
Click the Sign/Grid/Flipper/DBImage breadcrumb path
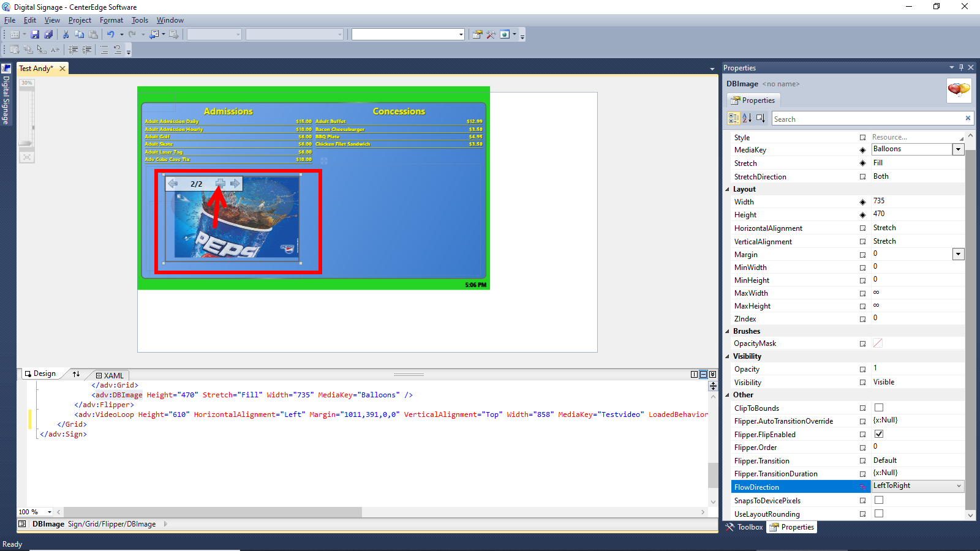pos(111,524)
